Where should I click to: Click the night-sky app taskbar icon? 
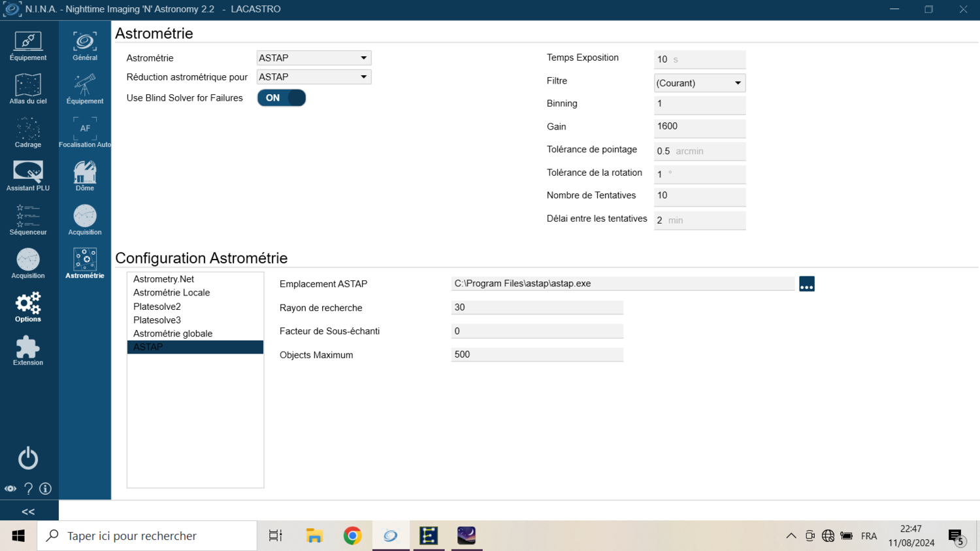pyautogui.click(x=466, y=536)
